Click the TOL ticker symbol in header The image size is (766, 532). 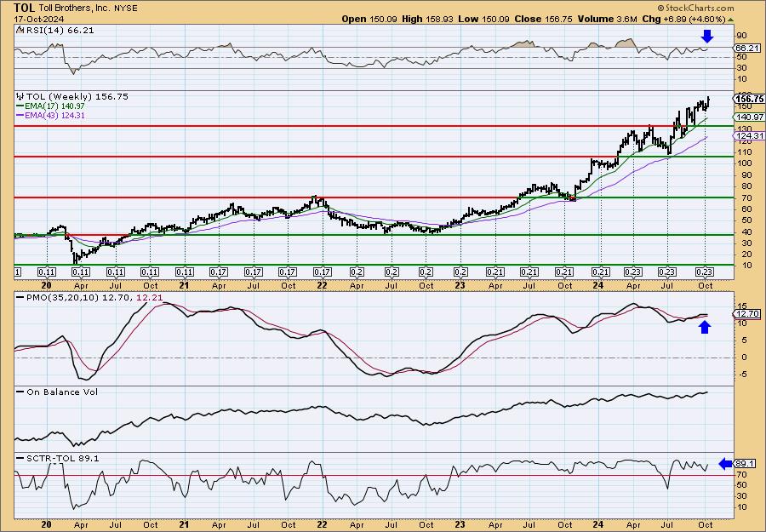click(x=24, y=8)
